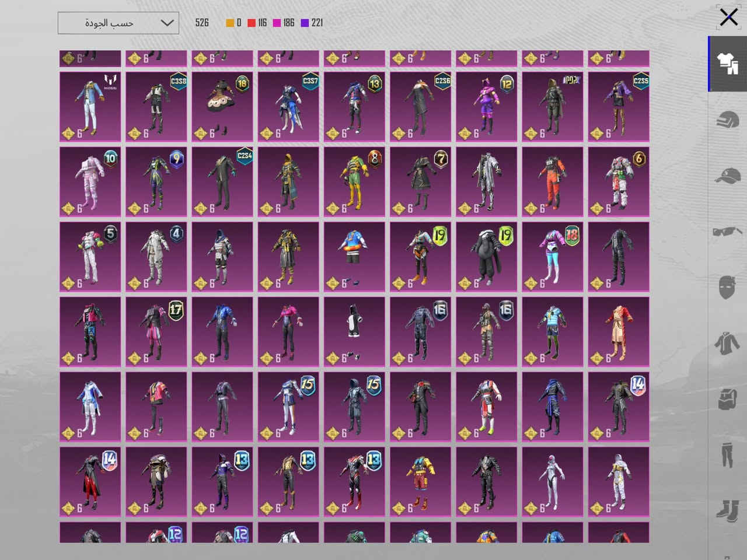Select the outfit with badge 6
The width and height of the screenshot is (747, 560).
tap(619, 181)
